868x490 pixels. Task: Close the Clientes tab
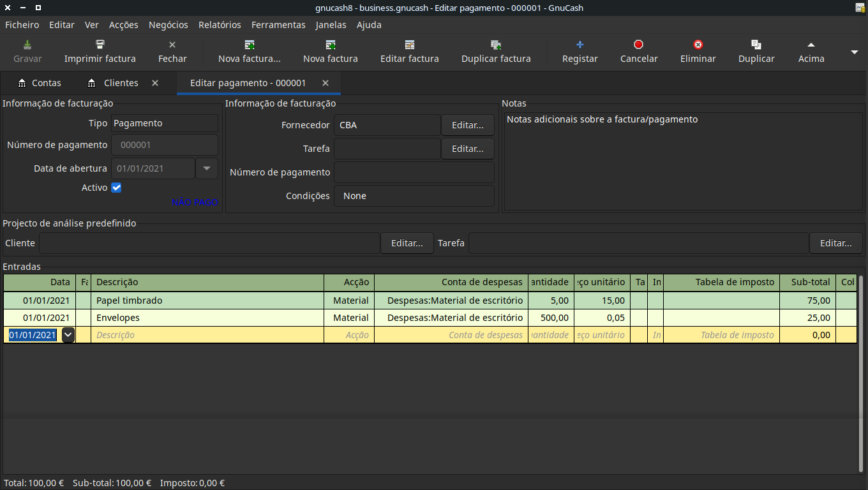click(155, 83)
